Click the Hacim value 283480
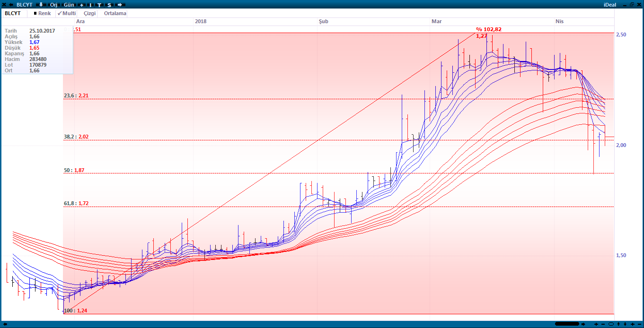644x328 pixels. pos(38,59)
